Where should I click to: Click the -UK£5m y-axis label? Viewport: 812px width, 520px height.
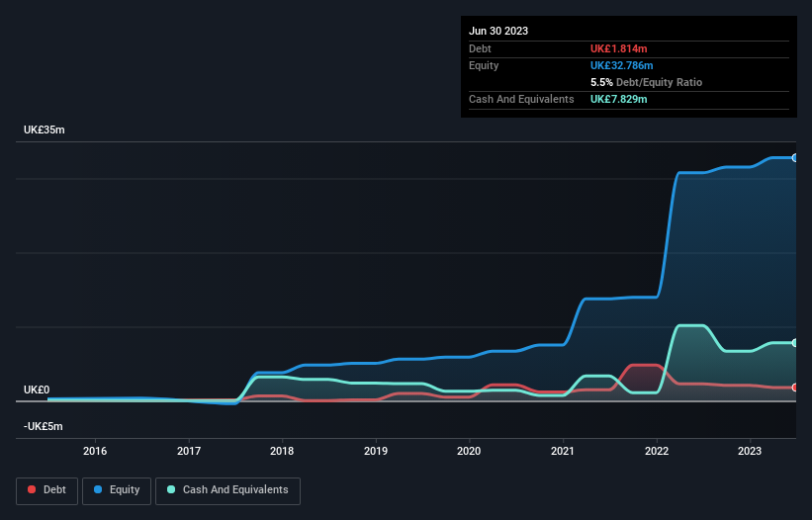coord(43,426)
